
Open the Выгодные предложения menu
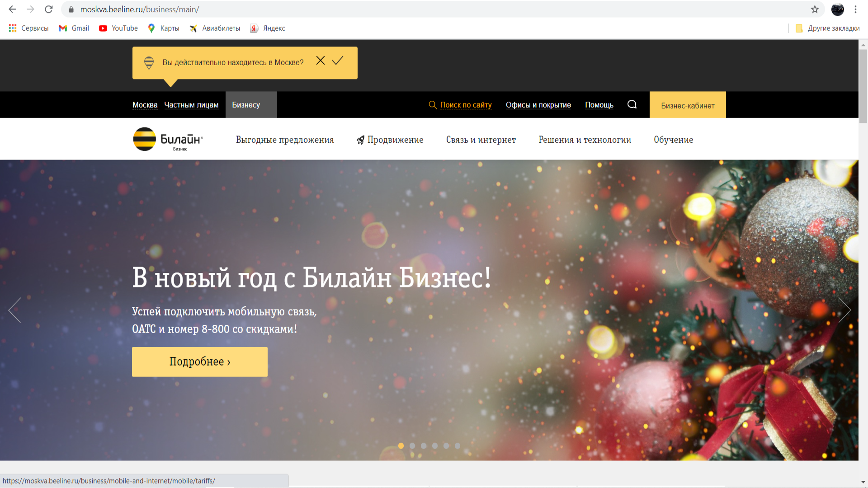tap(285, 140)
